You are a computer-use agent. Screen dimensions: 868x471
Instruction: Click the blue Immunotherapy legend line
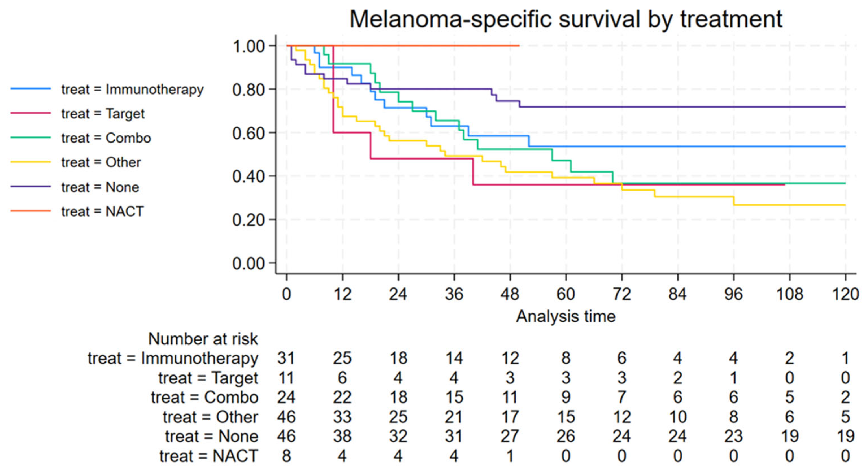(31, 89)
